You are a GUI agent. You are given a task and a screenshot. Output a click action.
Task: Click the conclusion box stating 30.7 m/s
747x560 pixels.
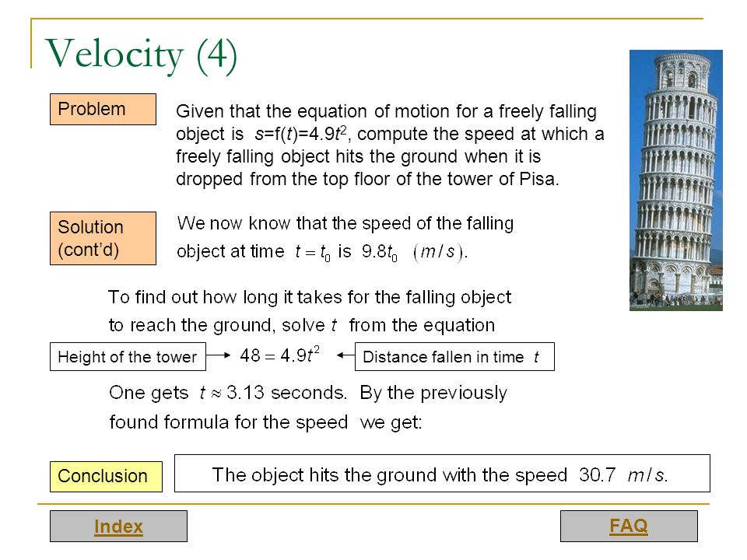pyautogui.click(x=442, y=474)
